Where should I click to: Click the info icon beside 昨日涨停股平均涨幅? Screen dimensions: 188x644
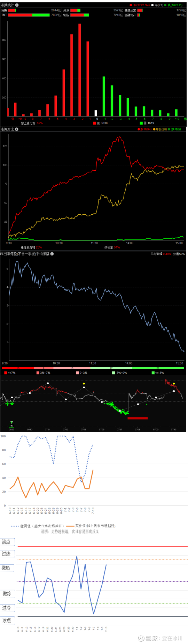52,254
